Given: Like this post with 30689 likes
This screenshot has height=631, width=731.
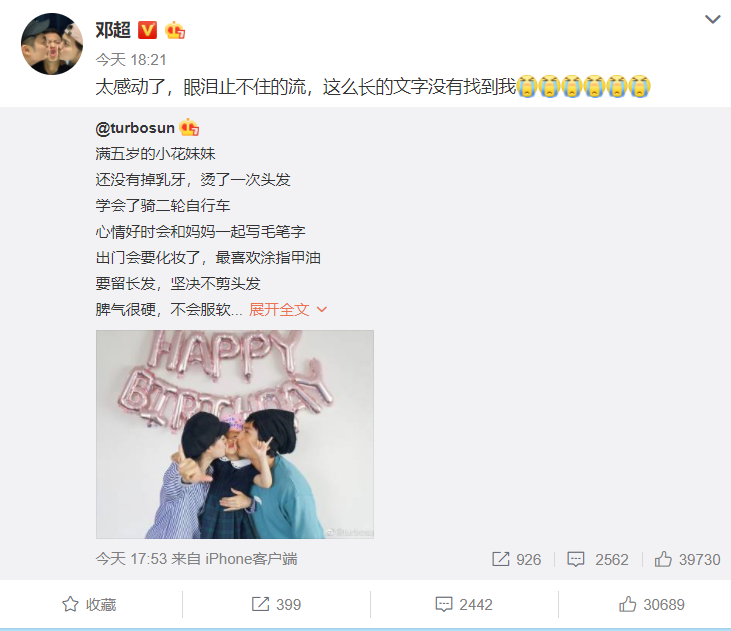Looking at the screenshot, I should tap(652, 604).
